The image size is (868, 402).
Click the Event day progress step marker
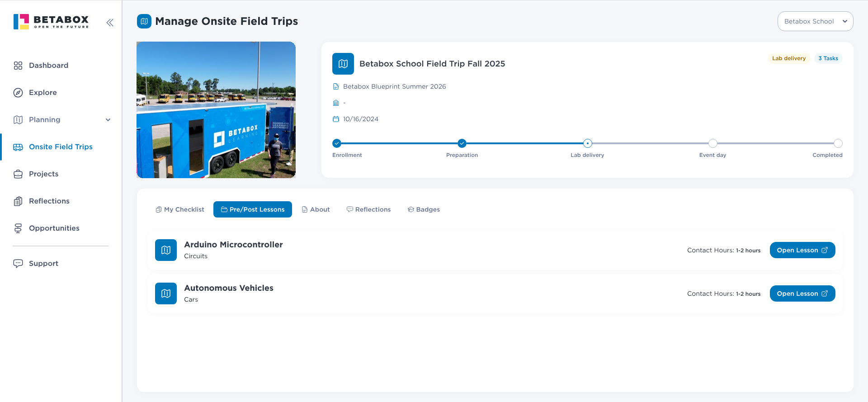point(713,143)
